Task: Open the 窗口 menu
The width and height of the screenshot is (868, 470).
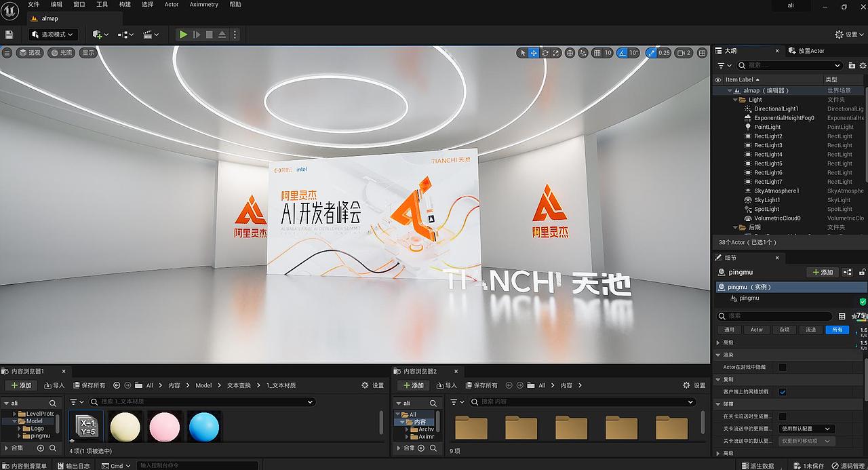Action: pos(79,4)
